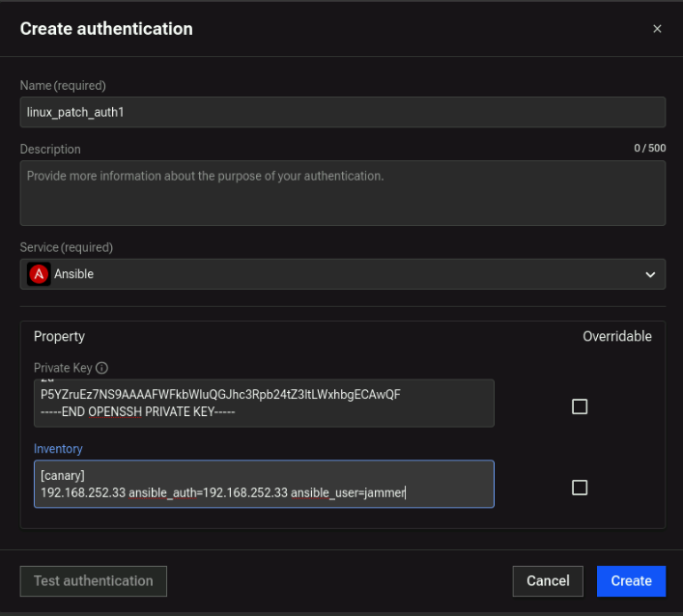Click the Overridable column header

pyautogui.click(x=616, y=337)
